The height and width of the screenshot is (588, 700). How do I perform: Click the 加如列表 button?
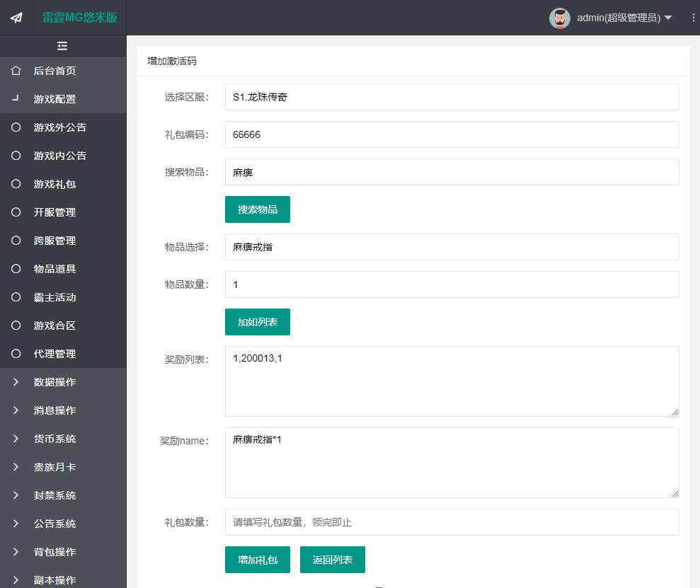(257, 321)
